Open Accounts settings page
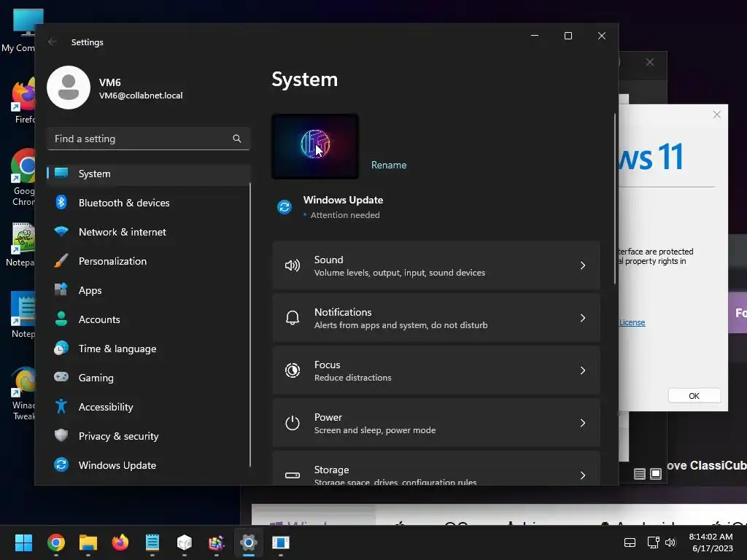This screenshot has width=747, height=560. coord(149,319)
